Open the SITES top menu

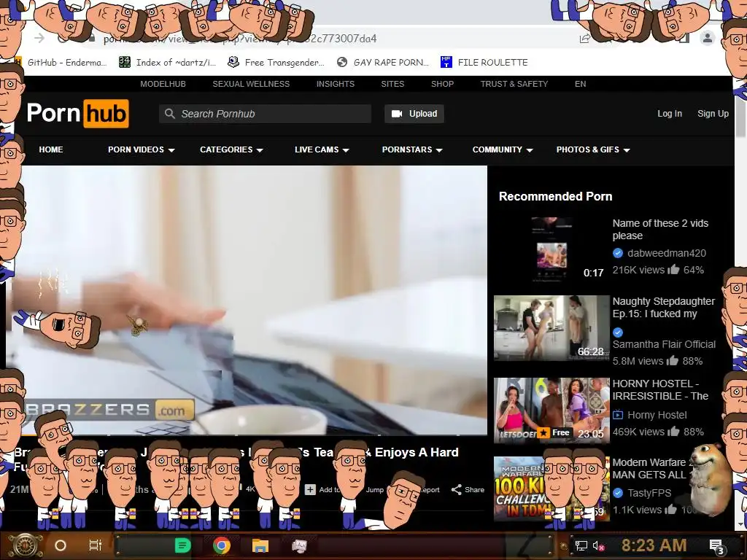point(392,84)
